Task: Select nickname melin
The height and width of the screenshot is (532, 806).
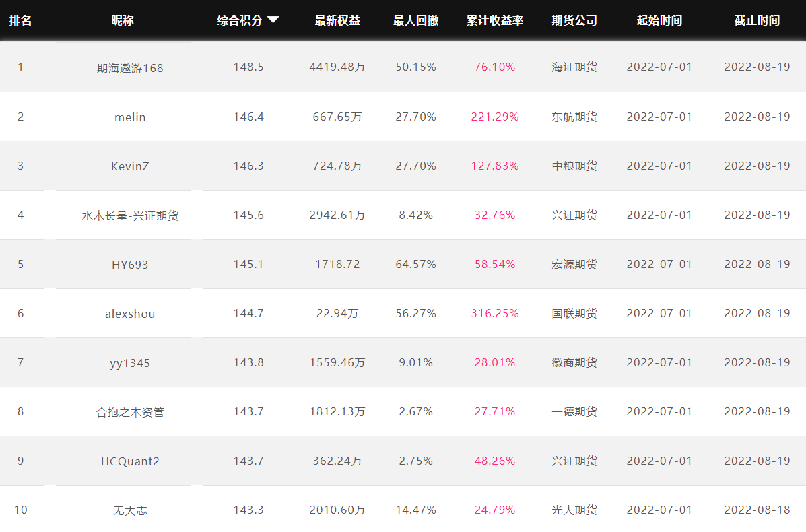Action: (130, 117)
